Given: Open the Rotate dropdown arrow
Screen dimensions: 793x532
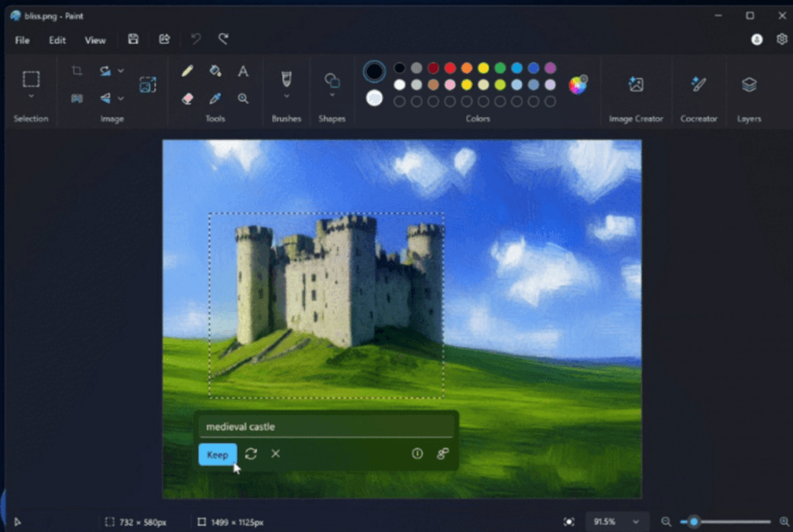Looking at the screenshot, I should [x=121, y=70].
